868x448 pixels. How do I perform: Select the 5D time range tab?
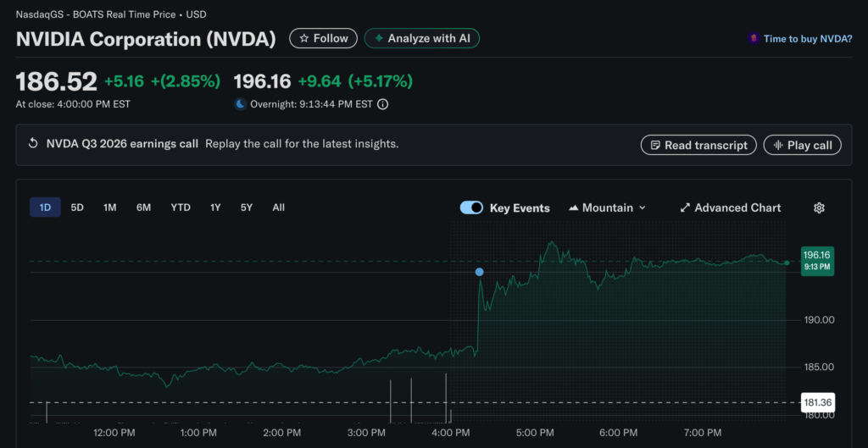(77, 207)
